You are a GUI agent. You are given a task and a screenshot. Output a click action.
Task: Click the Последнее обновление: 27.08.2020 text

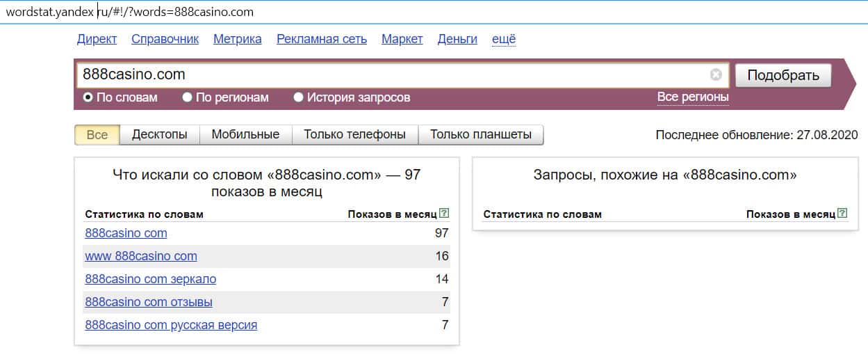point(757,135)
